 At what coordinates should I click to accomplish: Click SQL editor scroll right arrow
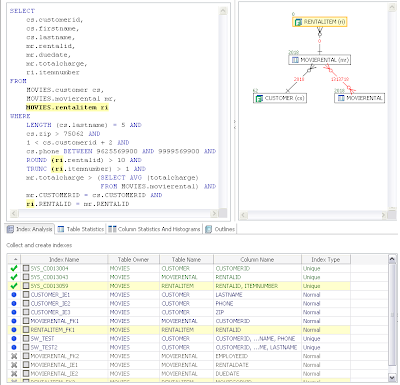[x=214, y=213]
